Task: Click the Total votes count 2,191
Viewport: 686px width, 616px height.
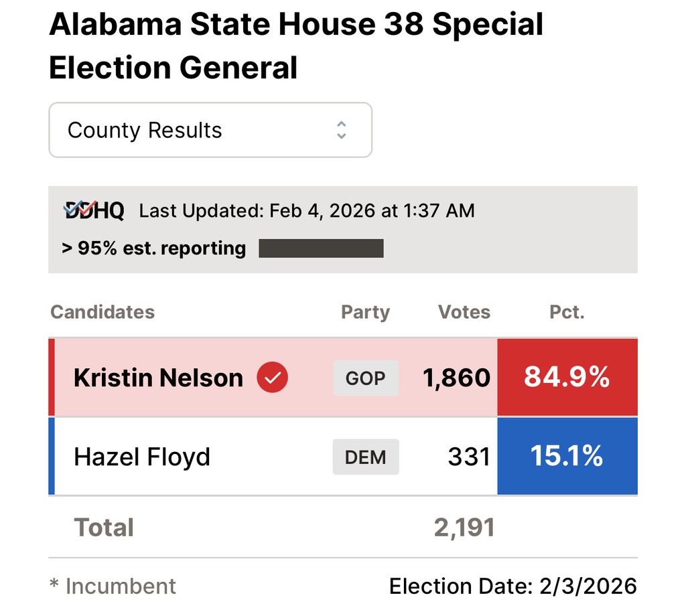Action: tap(464, 528)
